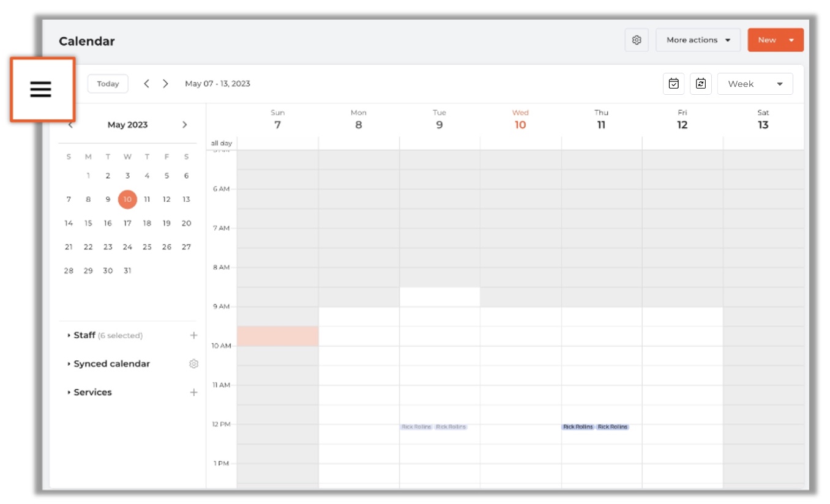Go to next week arrow
830x504 pixels.
[x=165, y=84]
